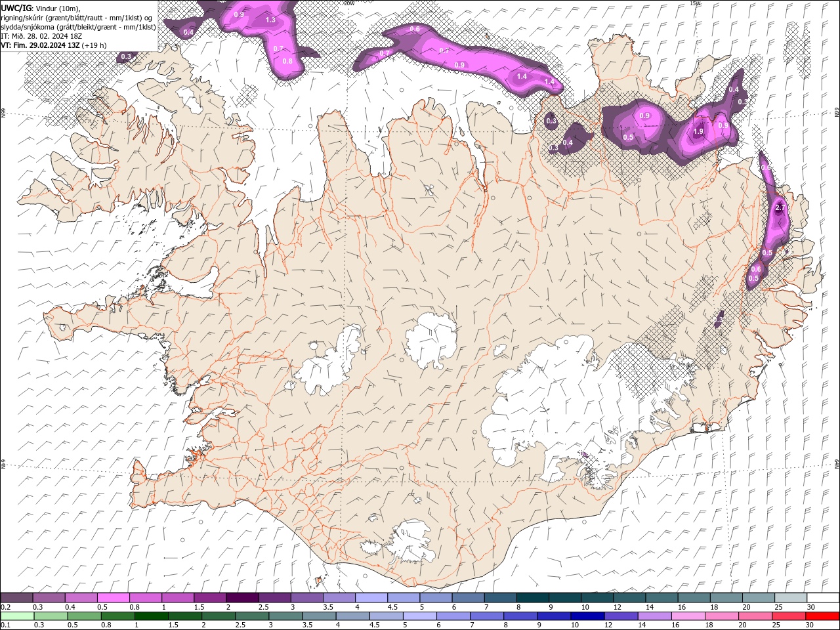Click the light lavender swatch labeled 4 in the upper legend row
This screenshot has height=630, width=840.
[371, 598]
